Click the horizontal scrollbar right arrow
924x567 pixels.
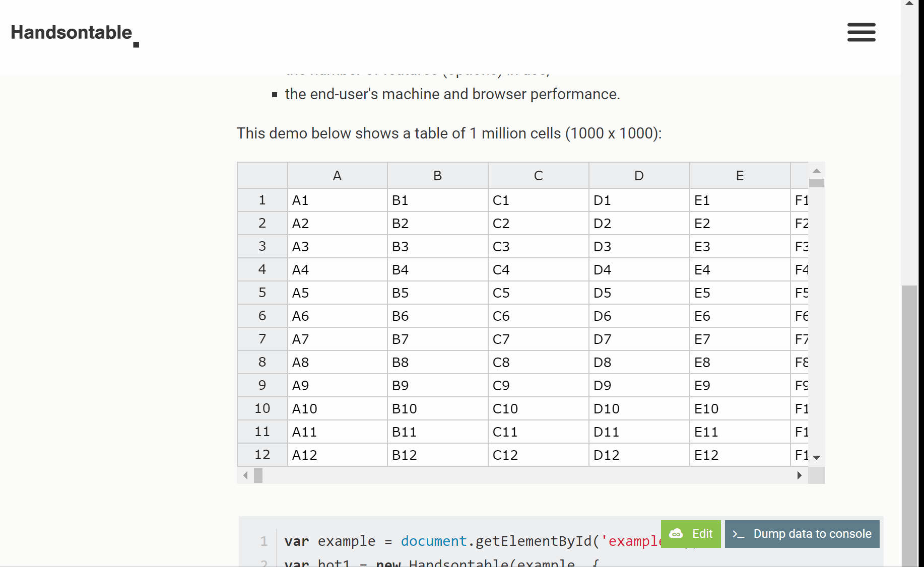coord(800,475)
